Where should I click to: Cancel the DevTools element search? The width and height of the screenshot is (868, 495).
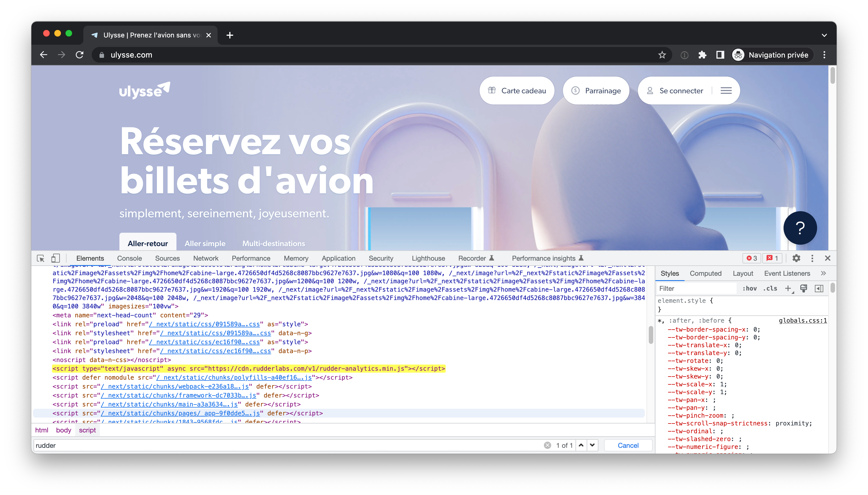(x=628, y=445)
